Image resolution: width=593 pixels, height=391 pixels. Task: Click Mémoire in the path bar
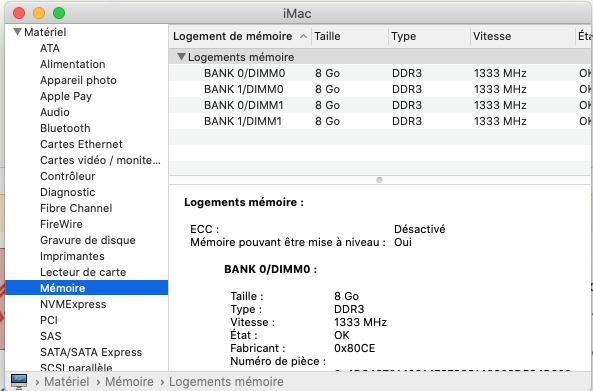[129, 382]
